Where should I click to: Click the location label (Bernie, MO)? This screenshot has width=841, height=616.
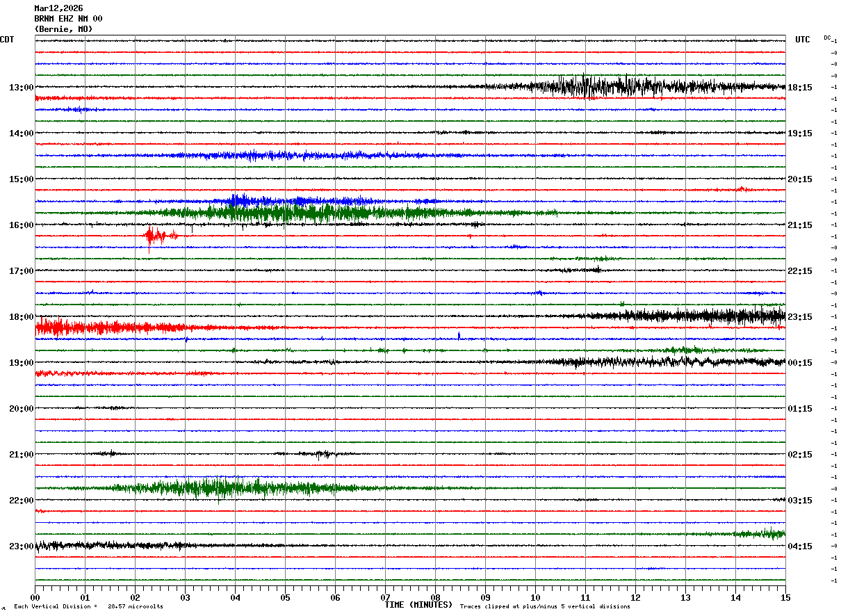tap(63, 29)
